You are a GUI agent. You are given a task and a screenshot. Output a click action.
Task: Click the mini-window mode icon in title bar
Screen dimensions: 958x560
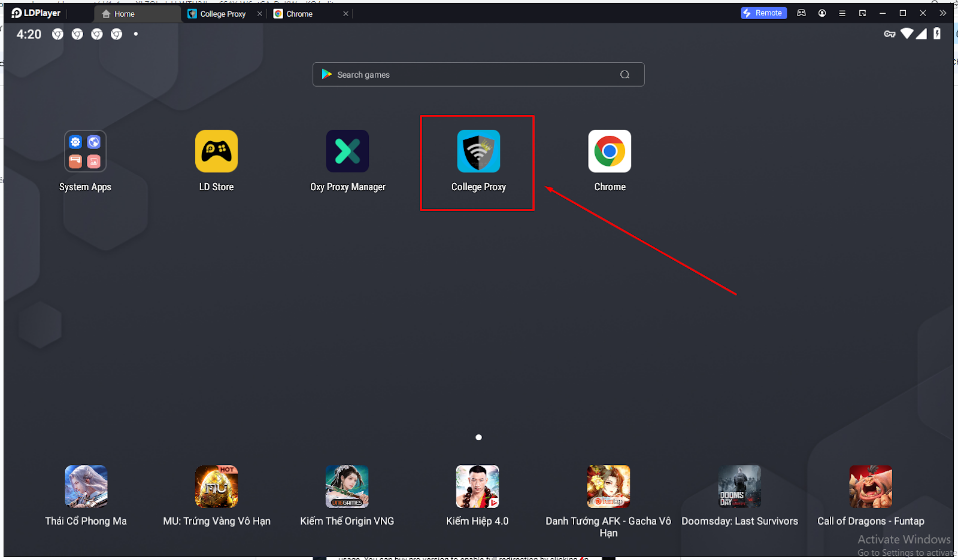tap(862, 13)
